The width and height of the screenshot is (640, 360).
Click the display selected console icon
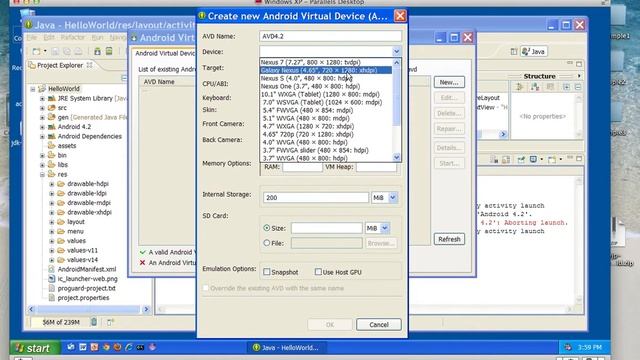(x=533, y=160)
